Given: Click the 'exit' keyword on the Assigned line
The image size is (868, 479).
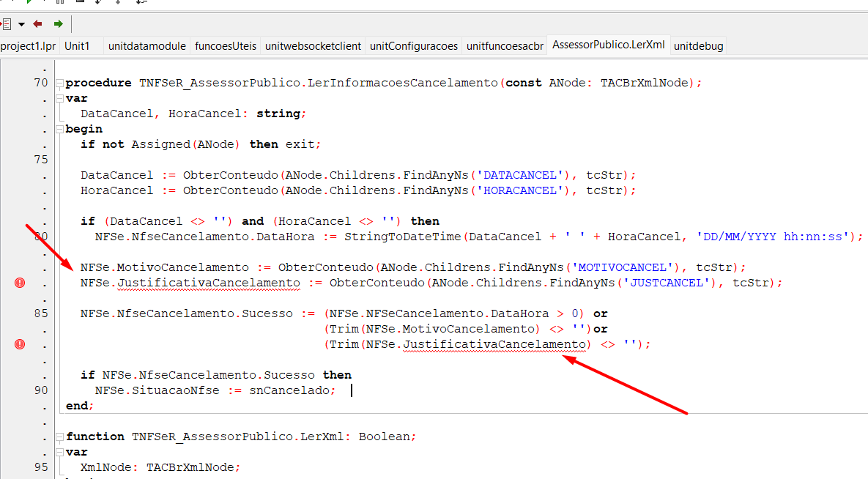Looking at the screenshot, I should (x=300, y=144).
